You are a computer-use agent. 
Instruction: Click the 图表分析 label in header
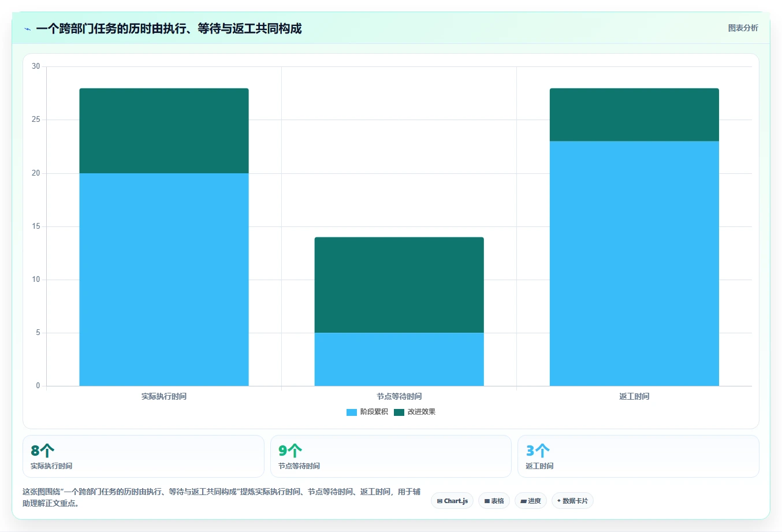tap(743, 28)
